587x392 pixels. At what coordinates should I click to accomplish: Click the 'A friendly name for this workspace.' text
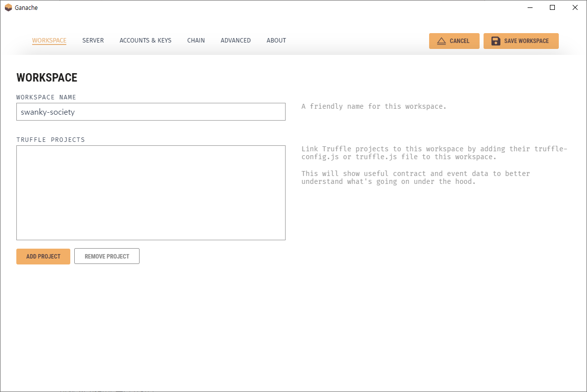[374, 106]
